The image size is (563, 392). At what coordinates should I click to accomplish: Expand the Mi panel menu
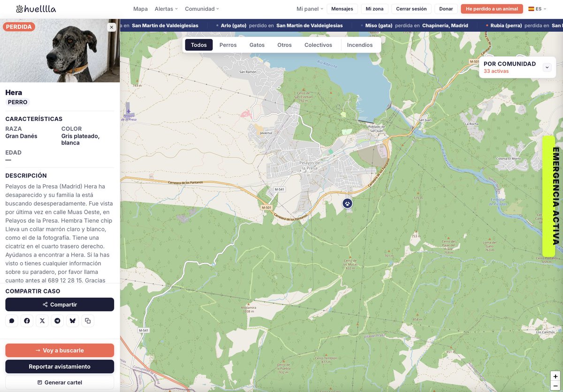(310, 9)
